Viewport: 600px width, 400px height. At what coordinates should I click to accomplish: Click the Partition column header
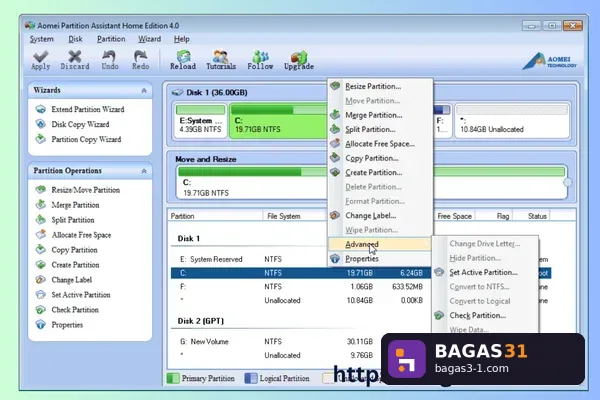click(215, 216)
